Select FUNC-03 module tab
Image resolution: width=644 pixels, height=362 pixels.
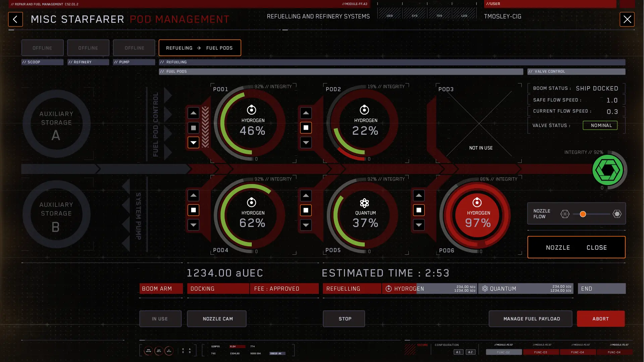540,352
